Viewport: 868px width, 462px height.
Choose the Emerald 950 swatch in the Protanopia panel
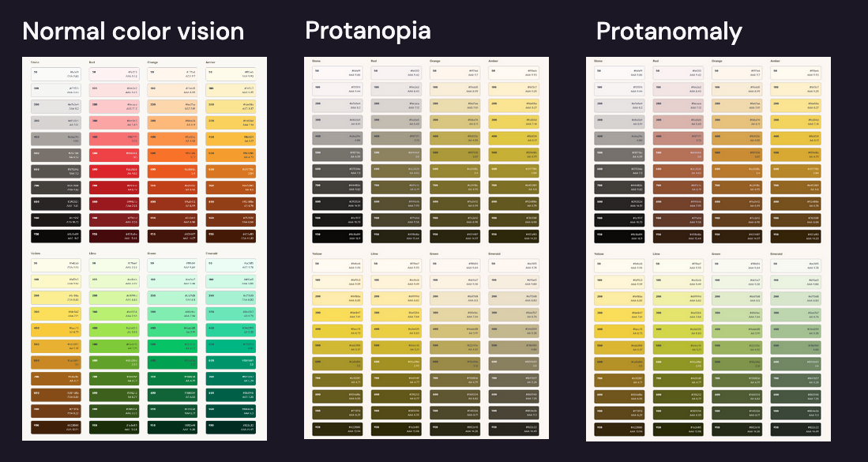click(x=515, y=429)
